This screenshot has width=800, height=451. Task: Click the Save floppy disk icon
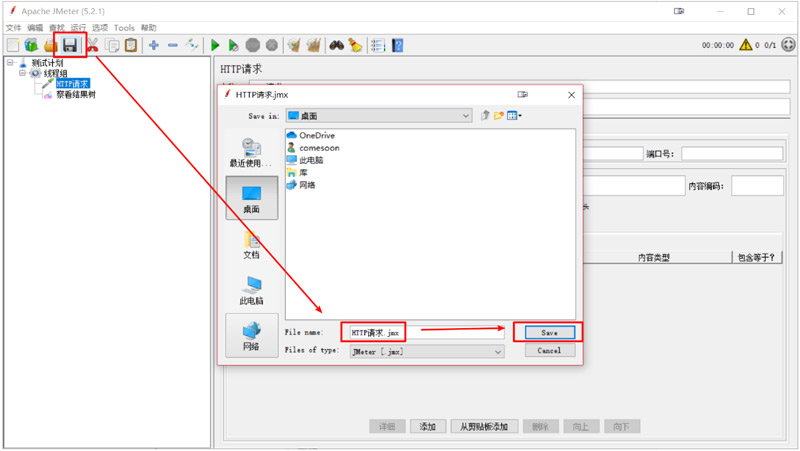[x=70, y=45]
